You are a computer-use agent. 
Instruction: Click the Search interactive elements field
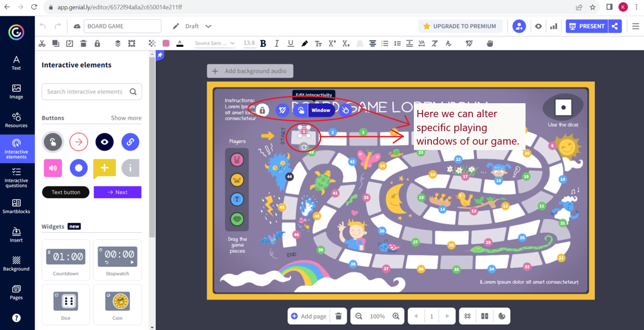[85, 92]
